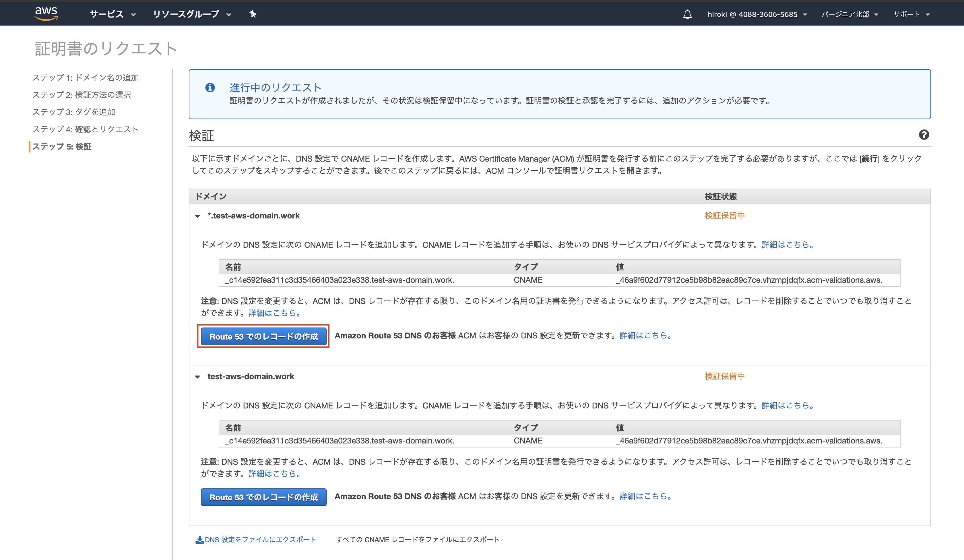Go to ステップ 2: 検証方法の選択
This screenshot has width=964, height=560.
click(x=82, y=95)
